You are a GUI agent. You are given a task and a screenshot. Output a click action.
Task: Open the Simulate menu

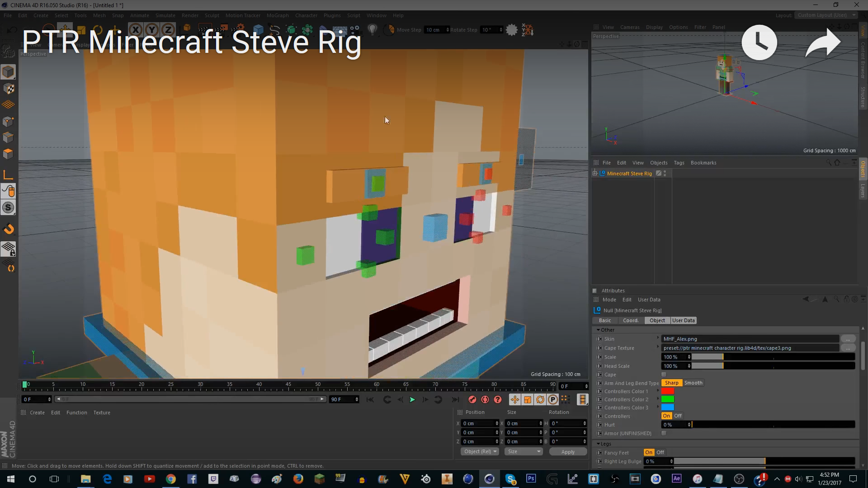click(x=165, y=15)
